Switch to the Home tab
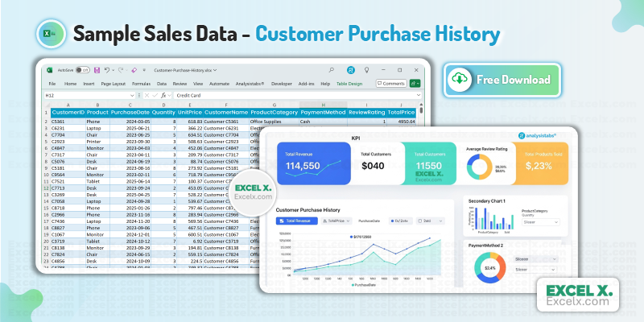This screenshot has width=644, height=322. [x=70, y=84]
